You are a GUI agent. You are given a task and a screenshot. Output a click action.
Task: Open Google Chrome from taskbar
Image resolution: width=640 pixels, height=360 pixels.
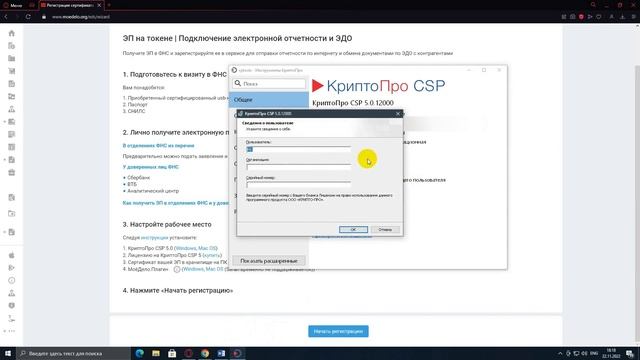pyautogui.click(x=205, y=353)
